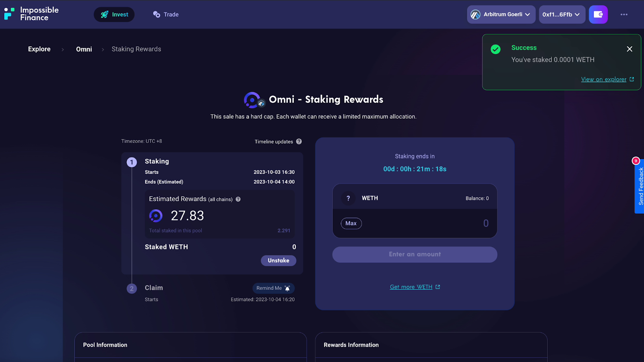Click the Rewards Information heading

351,345
